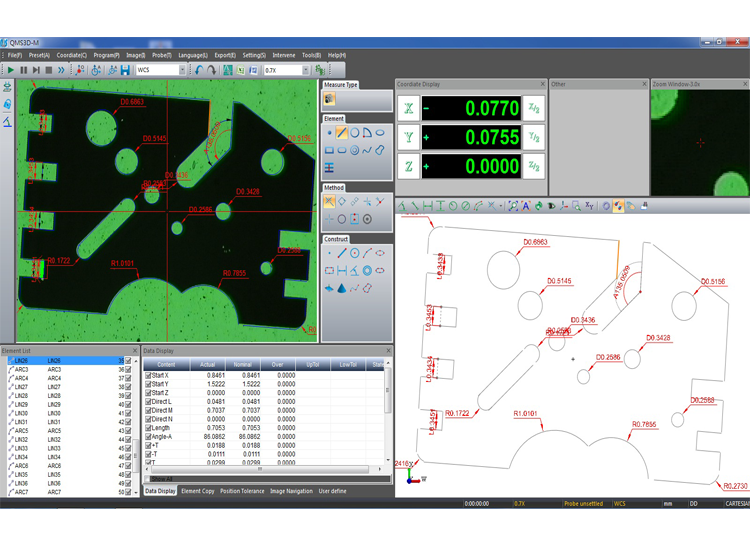Click the Z half-value button
The image size is (750, 546).
coord(535,166)
